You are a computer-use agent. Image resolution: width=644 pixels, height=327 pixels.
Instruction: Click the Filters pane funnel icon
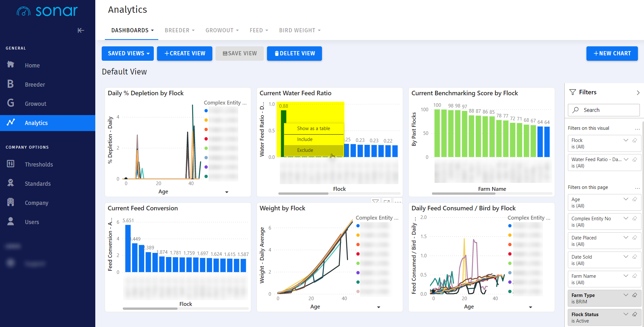[573, 92]
